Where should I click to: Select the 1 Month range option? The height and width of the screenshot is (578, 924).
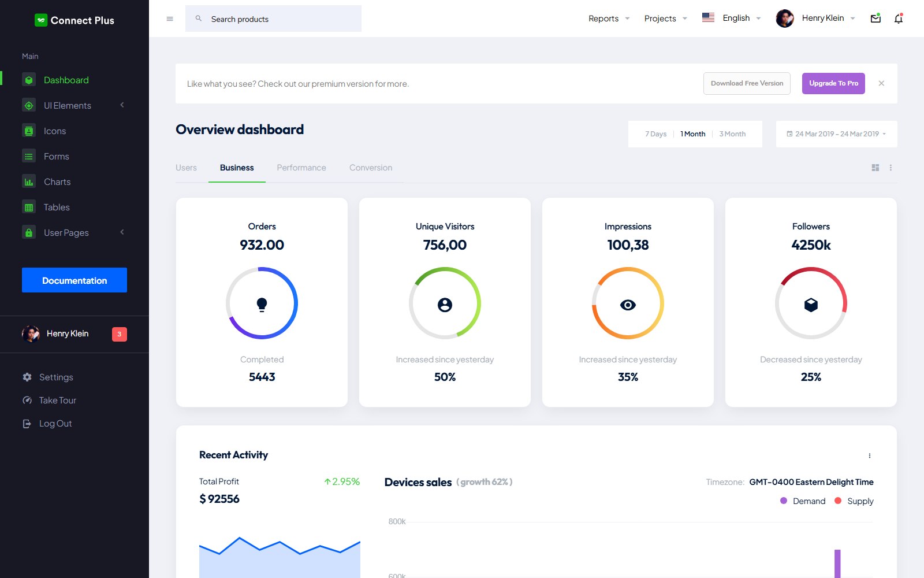(693, 134)
